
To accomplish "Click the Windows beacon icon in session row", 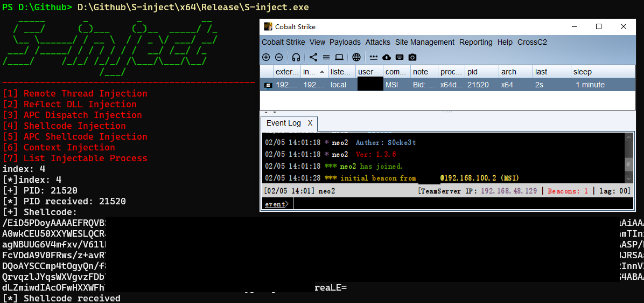I will [x=268, y=85].
